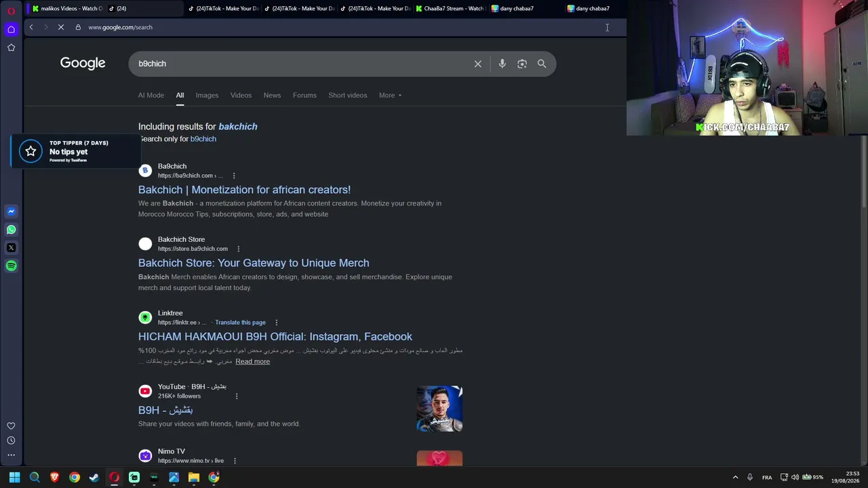Open the volume control in system tray
Viewport: 868px width, 488px height.
(795, 477)
